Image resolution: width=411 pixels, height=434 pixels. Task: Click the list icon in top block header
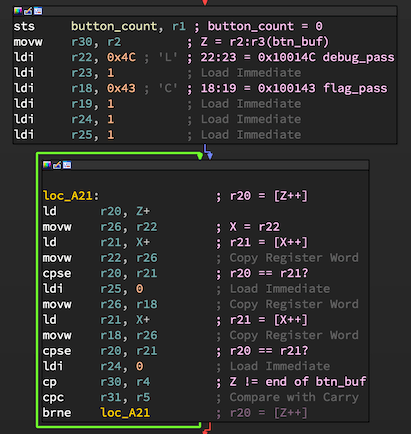38,11
